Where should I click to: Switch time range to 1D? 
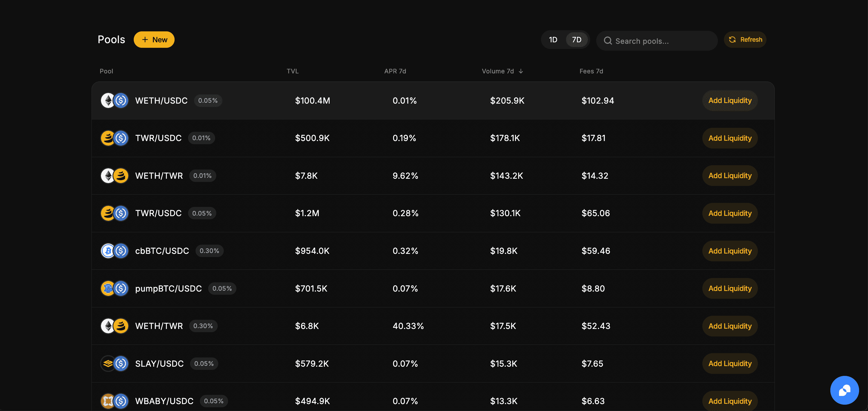pyautogui.click(x=553, y=40)
